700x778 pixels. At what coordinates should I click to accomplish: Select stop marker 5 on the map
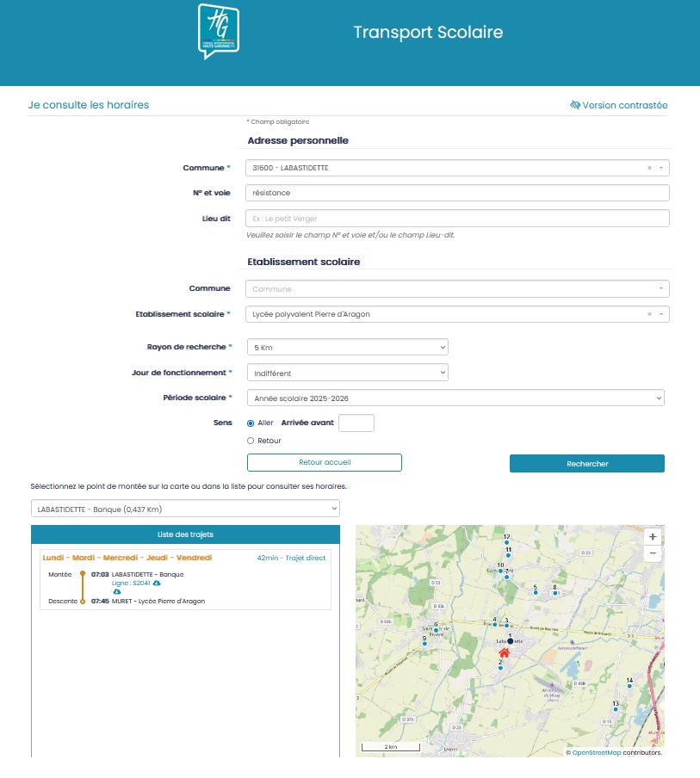click(x=536, y=592)
